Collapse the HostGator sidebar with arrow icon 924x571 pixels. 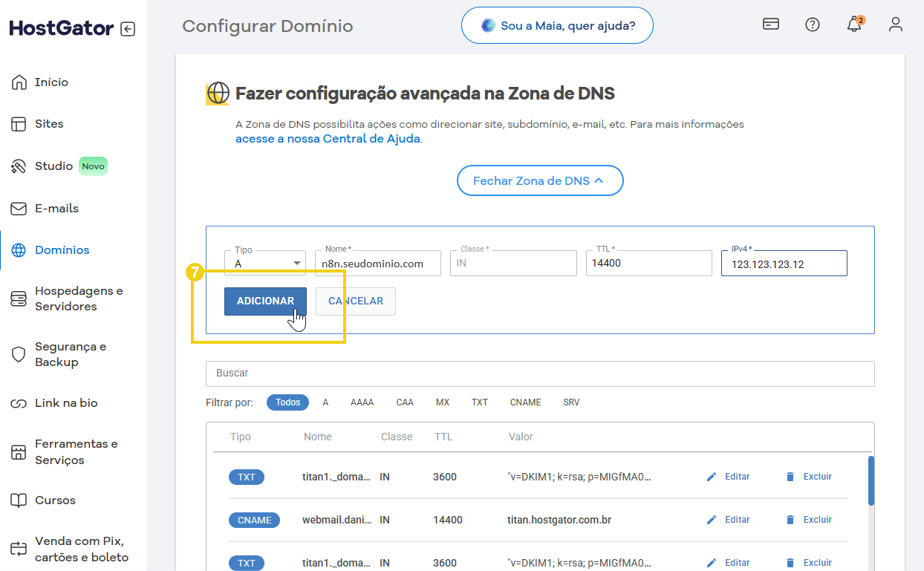click(x=128, y=29)
